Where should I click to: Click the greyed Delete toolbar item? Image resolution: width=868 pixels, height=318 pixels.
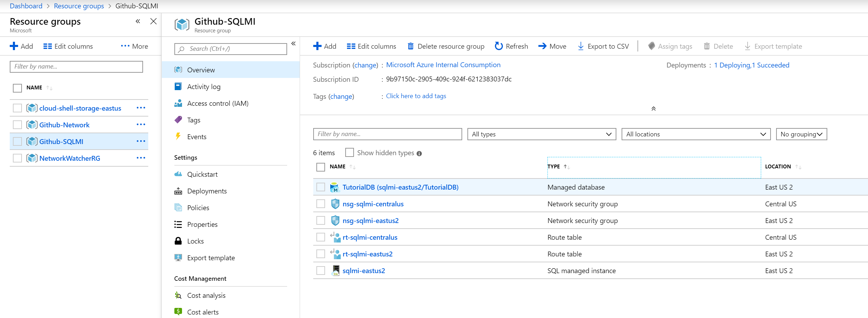(718, 46)
